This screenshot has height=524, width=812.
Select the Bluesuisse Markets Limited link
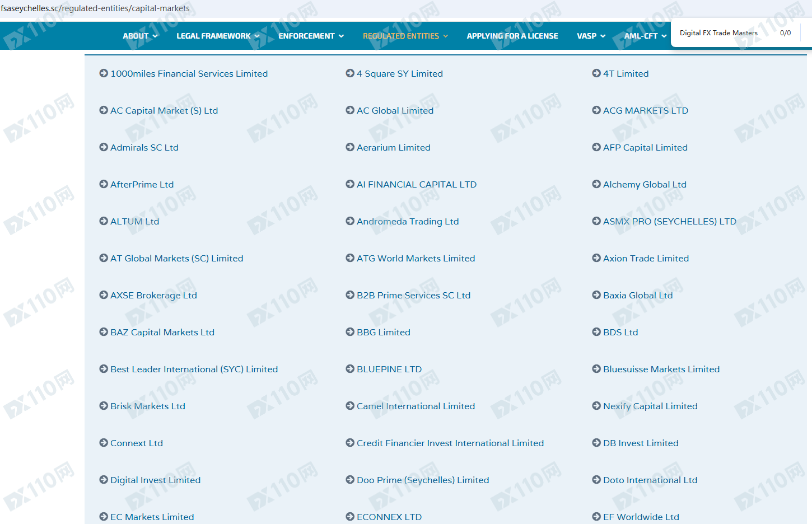(x=661, y=369)
